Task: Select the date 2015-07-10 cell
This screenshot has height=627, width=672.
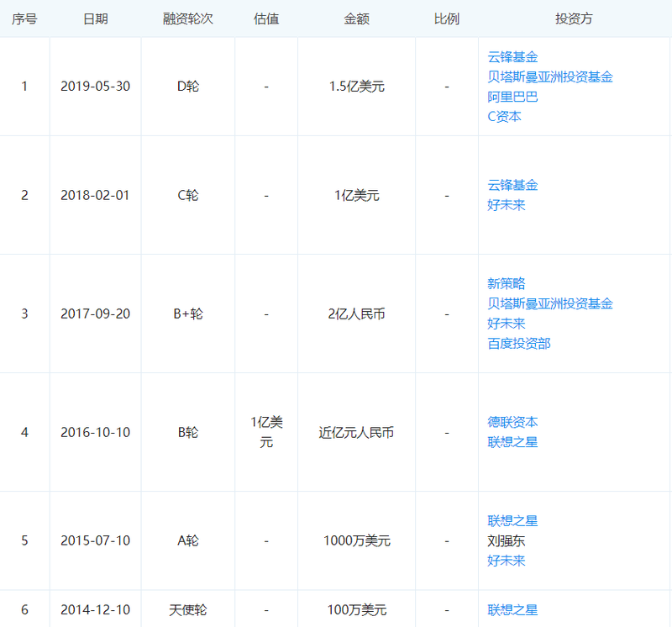Action: 95,540
